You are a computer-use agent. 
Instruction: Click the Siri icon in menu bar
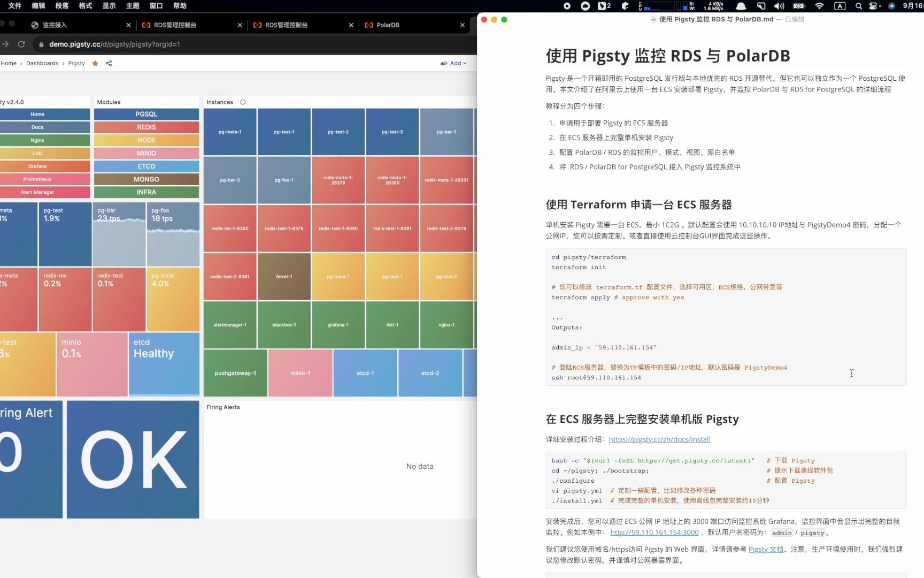[891, 6]
